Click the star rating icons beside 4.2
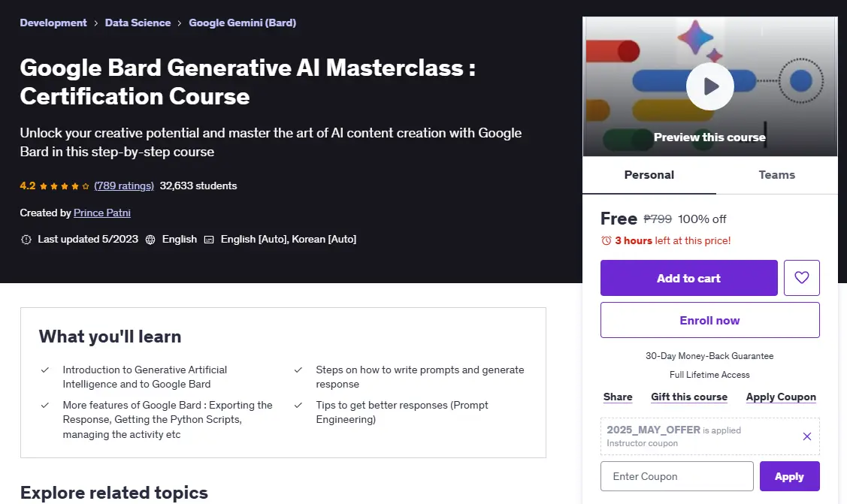The image size is (847, 504). [x=65, y=186]
